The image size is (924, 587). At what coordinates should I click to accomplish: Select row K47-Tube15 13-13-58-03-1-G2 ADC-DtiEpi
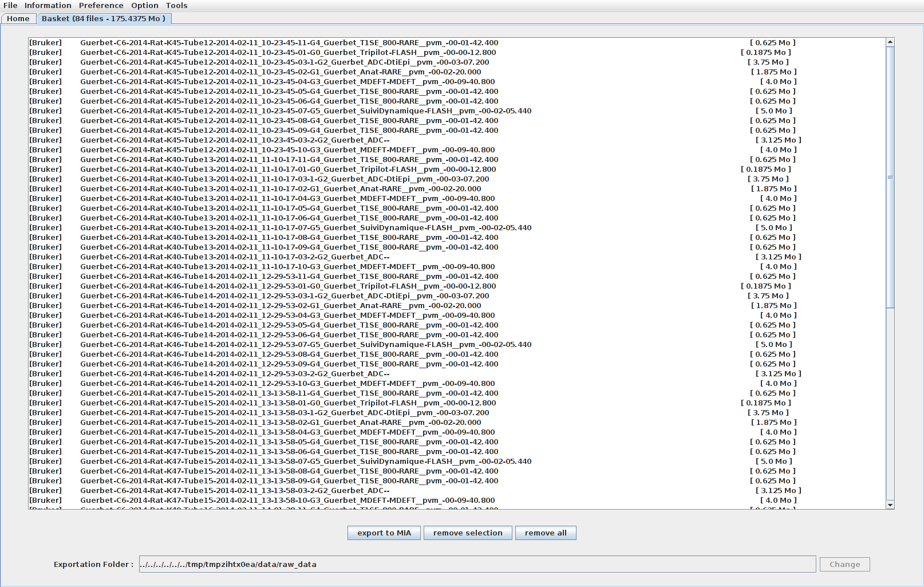(x=457, y=412)
